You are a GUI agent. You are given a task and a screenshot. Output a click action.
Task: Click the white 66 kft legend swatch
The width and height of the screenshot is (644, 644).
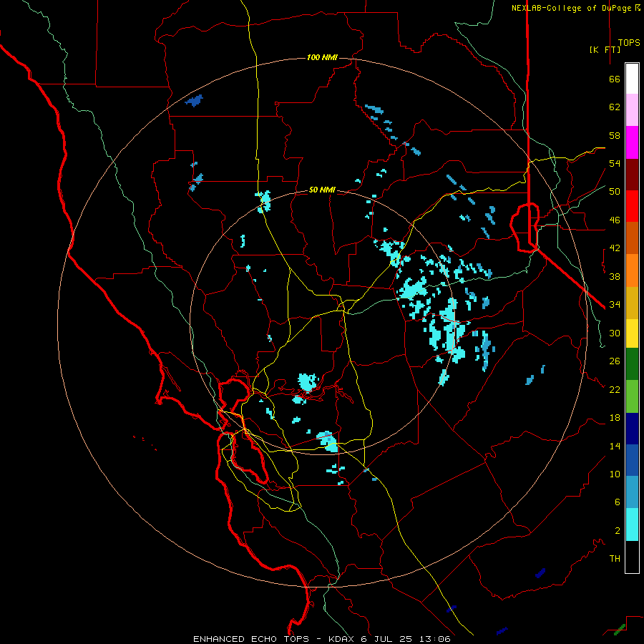click(x=632, y=79)
